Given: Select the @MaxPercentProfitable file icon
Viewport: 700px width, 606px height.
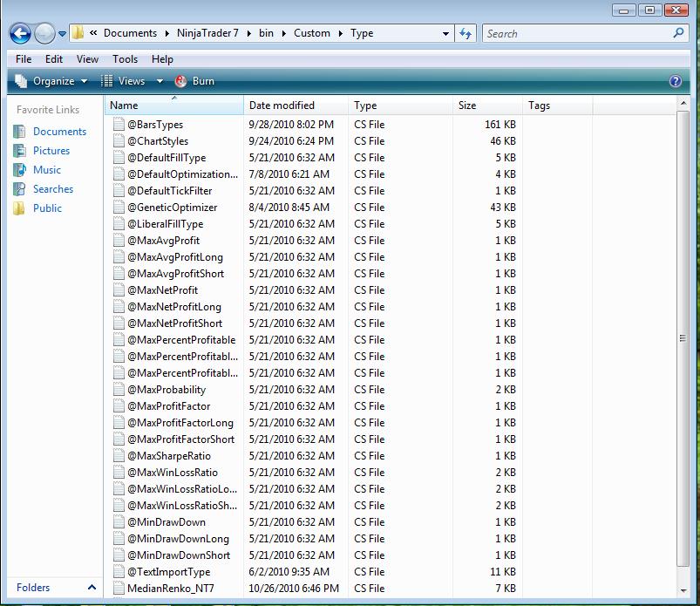Looking at the screenshot, I should pos(119,340).
